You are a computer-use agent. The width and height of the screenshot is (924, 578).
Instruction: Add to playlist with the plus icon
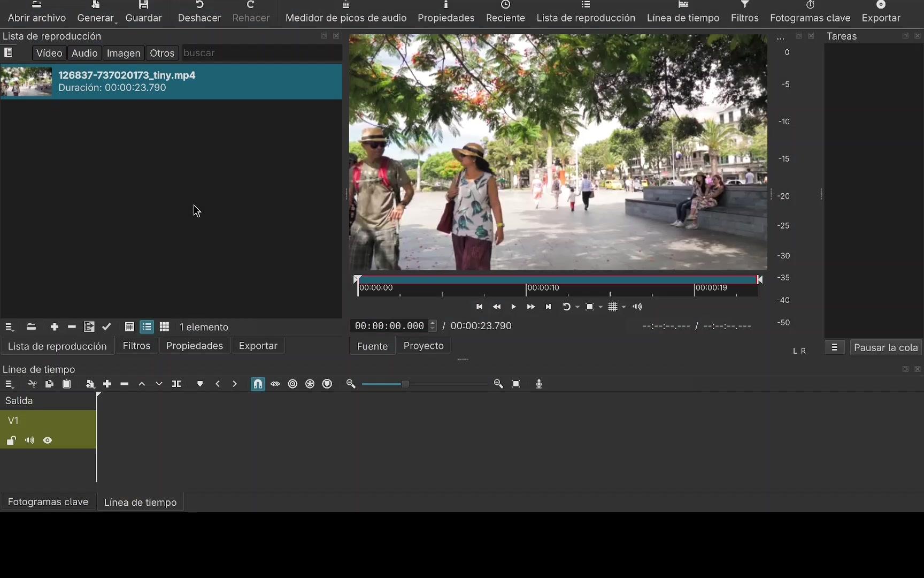tap(54, 327)
